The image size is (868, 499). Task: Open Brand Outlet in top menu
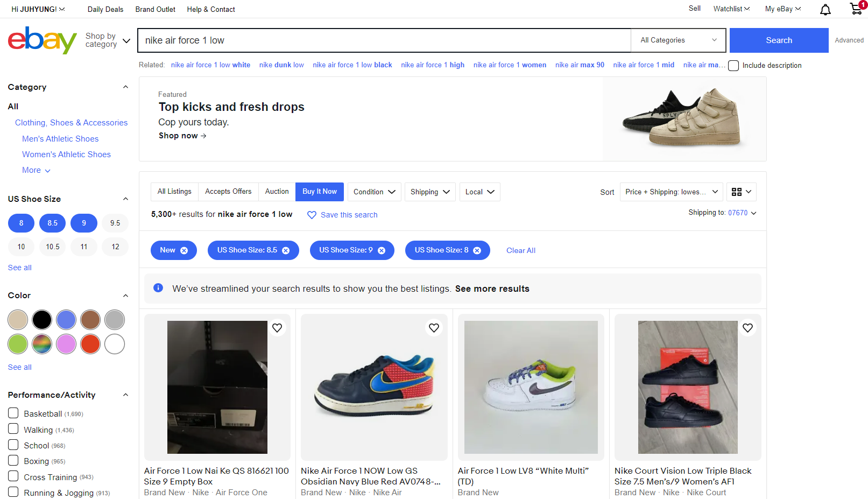tap(155, 9)
